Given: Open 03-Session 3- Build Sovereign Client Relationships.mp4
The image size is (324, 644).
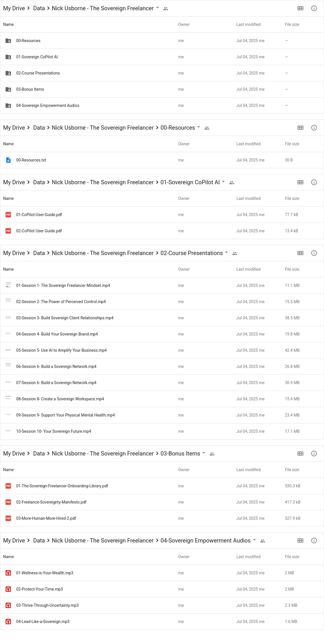Looking at the screenshot, I should (65, 318).
